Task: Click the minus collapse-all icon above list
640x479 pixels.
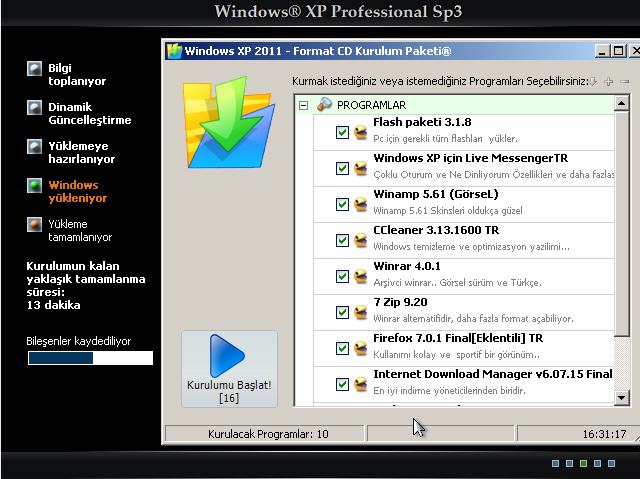Action: click(624, 82)
